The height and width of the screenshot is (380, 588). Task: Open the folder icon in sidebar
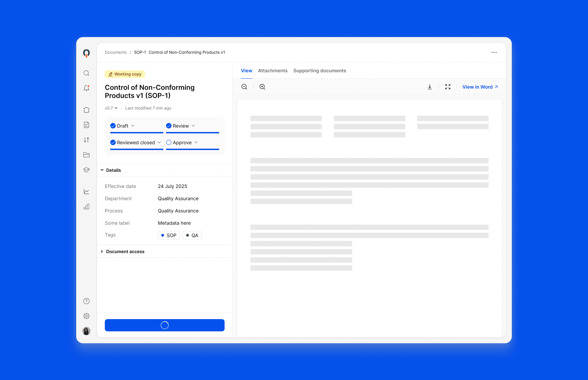click(x=86, y=155)
